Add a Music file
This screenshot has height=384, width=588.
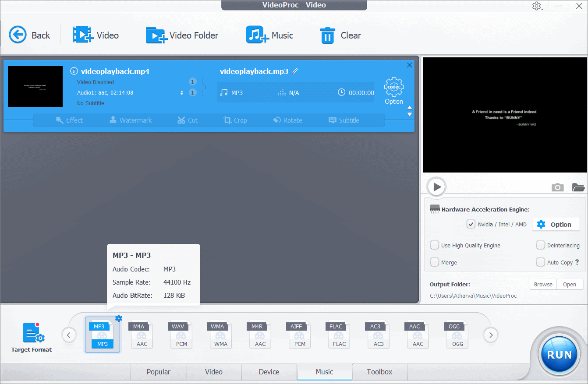point(269,35)
